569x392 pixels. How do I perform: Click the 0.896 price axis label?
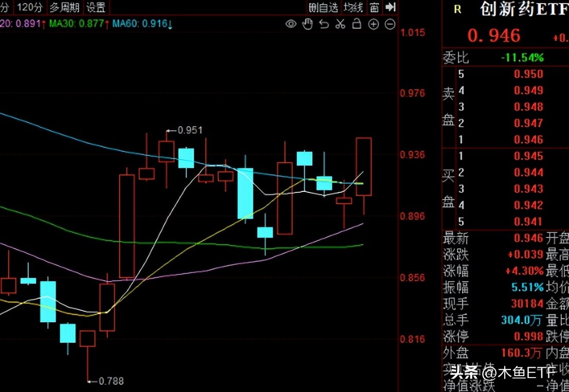[412, 217]
